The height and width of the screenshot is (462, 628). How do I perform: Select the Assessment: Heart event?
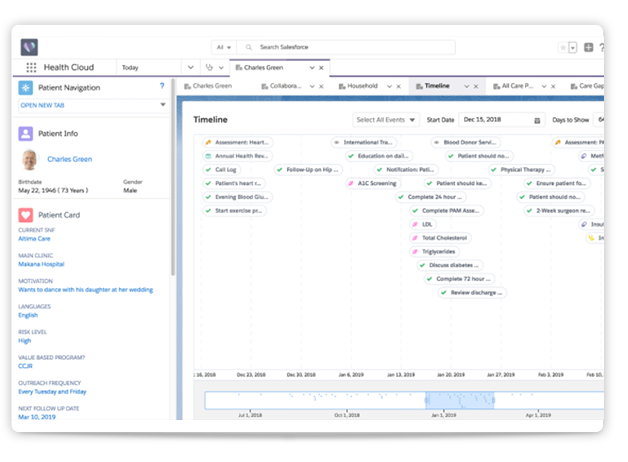tap(238, 142)
